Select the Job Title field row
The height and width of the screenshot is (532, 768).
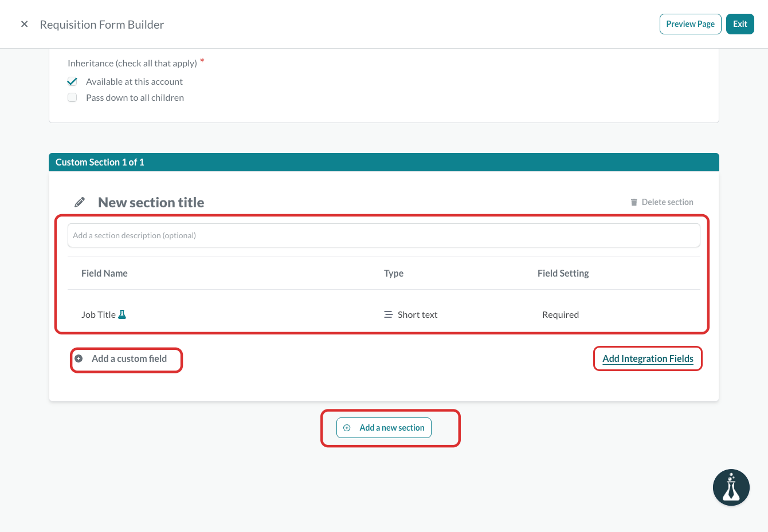coord(383,314)
